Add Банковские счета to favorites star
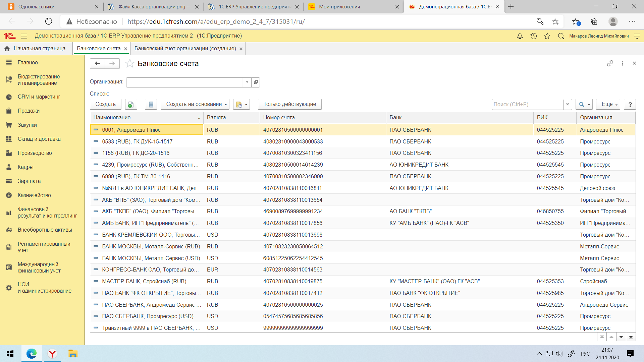The height and width of the screenshot is (362, 644). pyautogui.click(x=129, y=64)
